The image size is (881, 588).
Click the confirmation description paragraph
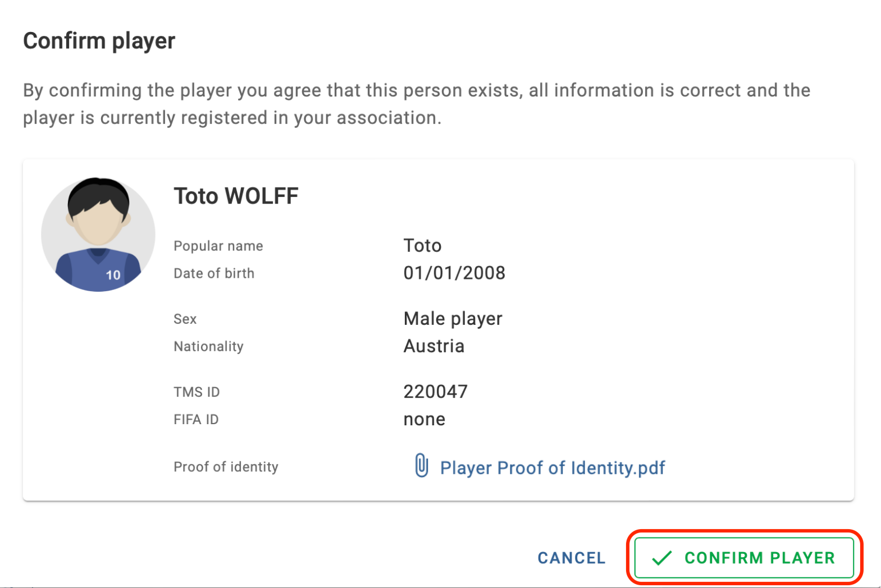click(417, 104)
